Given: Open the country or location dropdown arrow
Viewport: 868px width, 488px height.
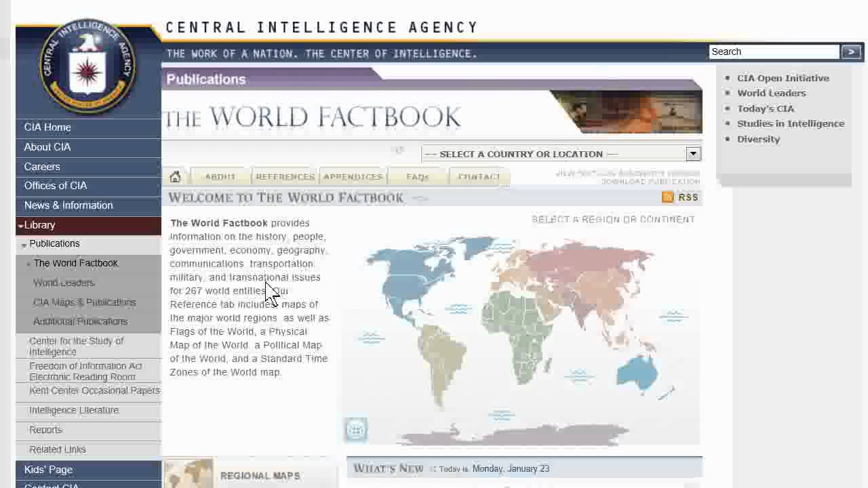Looking at the screenshot, I should 692,154.
